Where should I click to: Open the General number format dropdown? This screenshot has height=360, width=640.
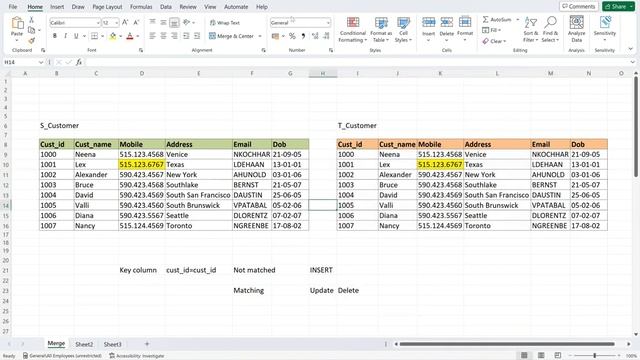pos(328,23)
